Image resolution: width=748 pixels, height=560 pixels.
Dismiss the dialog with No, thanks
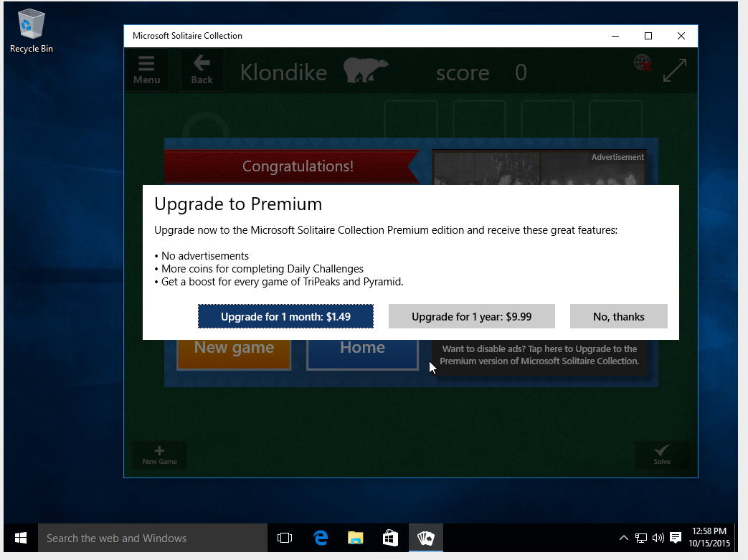pos(619,316)
